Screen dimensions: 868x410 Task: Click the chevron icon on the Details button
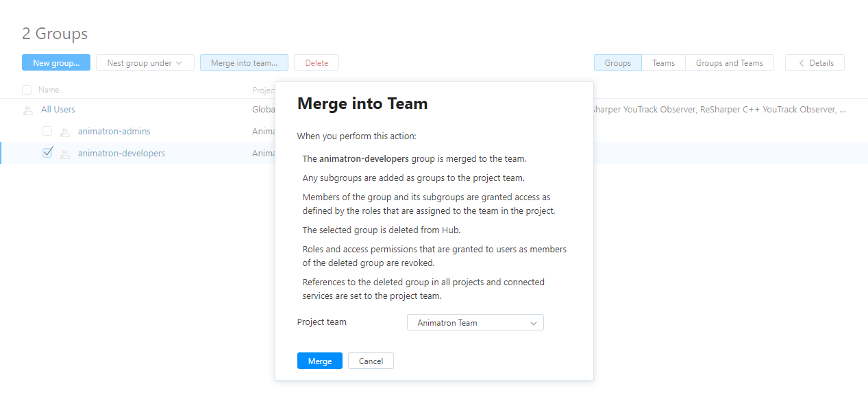point(801,62)
